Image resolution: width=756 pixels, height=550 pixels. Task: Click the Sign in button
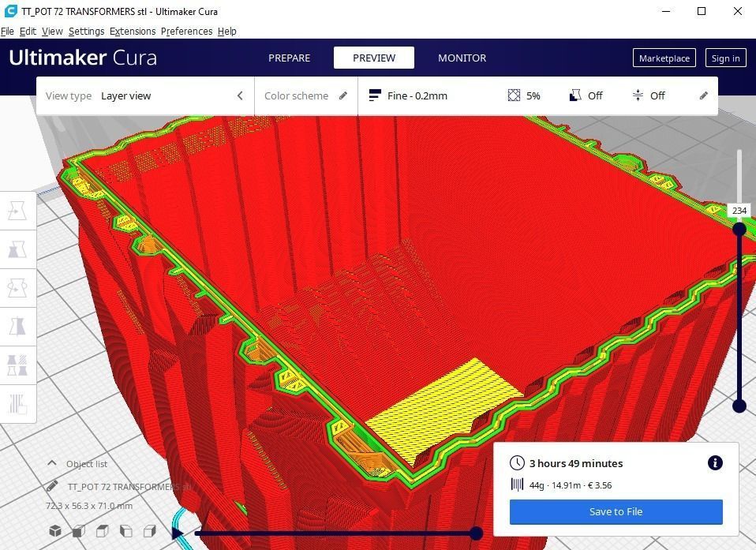725,58
